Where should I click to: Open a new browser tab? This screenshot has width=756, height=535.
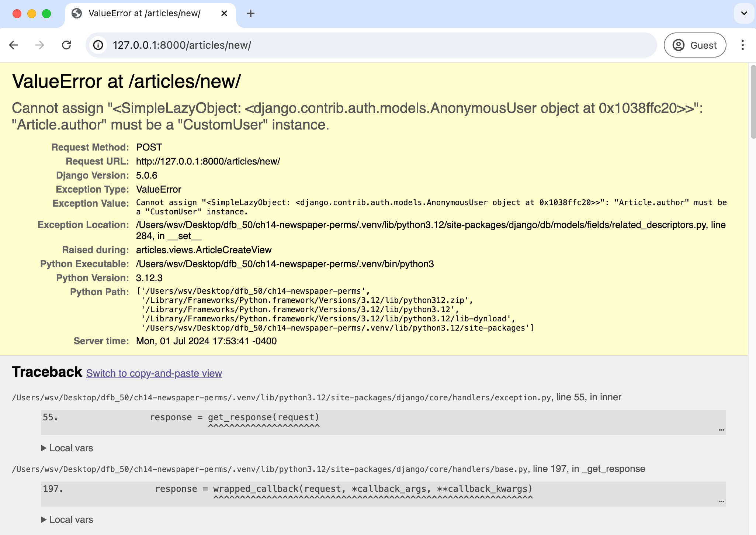pos(251,14)
